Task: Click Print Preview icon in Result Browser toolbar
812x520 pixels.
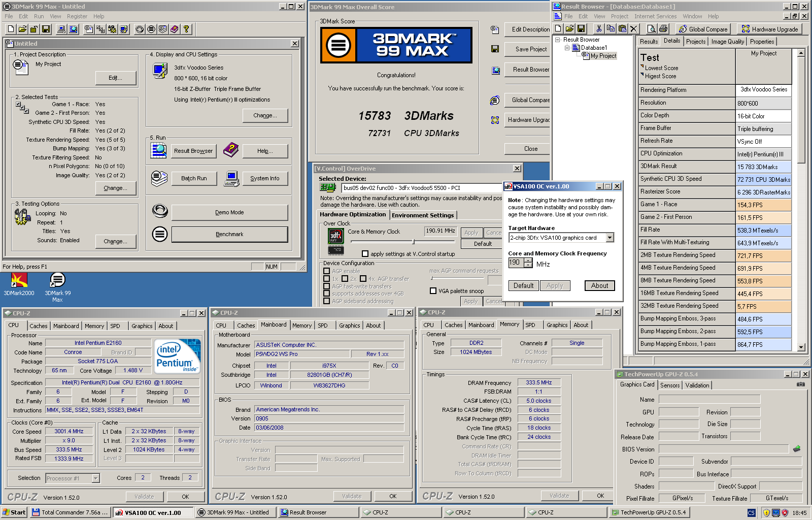Action: (652, 28)
